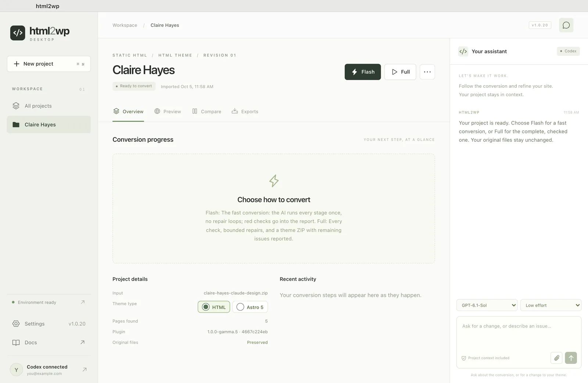Screen dimensions: 588x383
Task: Click the Conversion progress heading
Action: tap(143, 140)
